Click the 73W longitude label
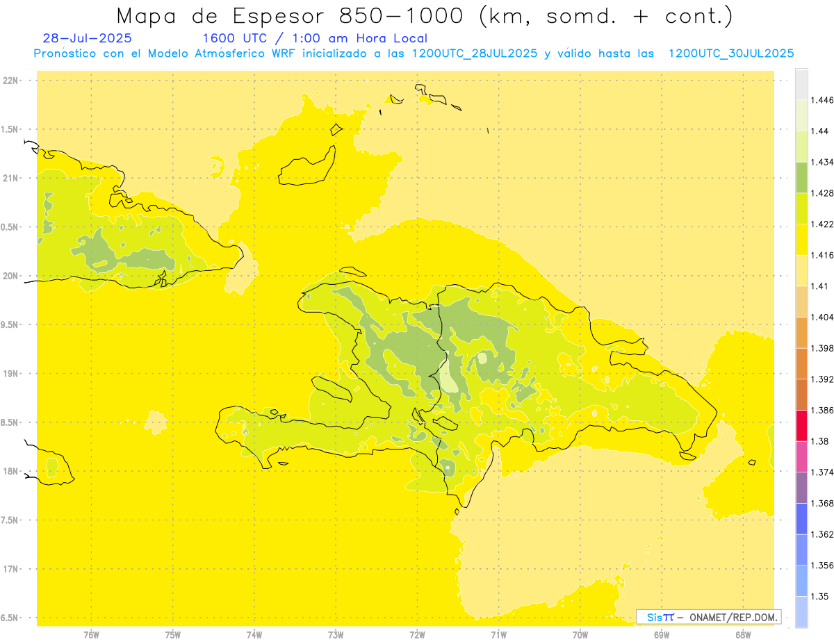The height and width of the screenshot is (644, 834). 336,635
